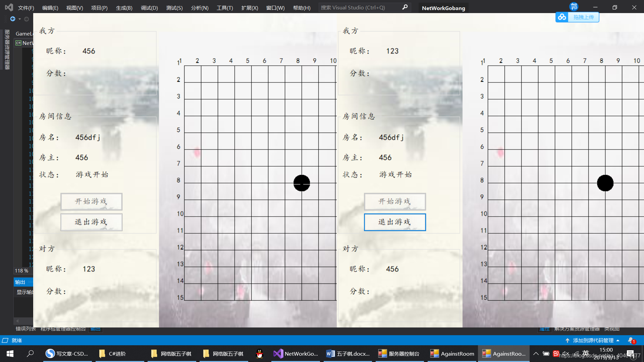Image resolution: width=644 pixels, height=362 pixels.
Task: Click the Baidu cloud upload icon
Action: pos(562,17)
